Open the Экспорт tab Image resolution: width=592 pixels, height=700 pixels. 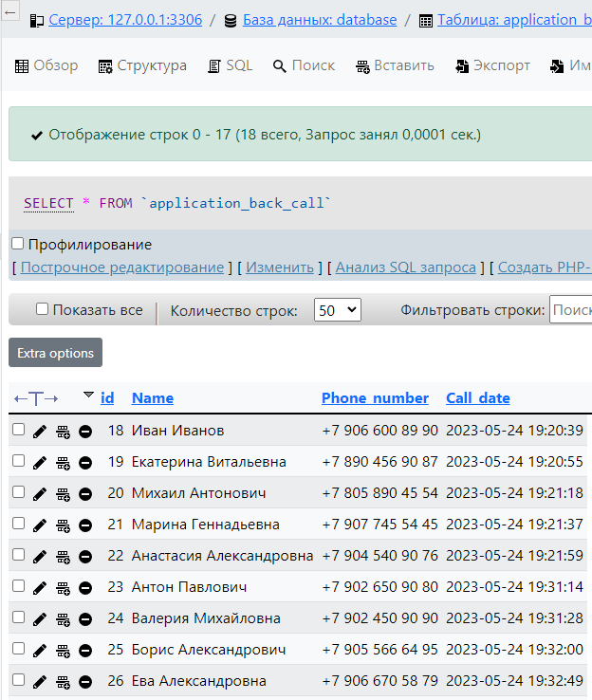coord(492,65)
